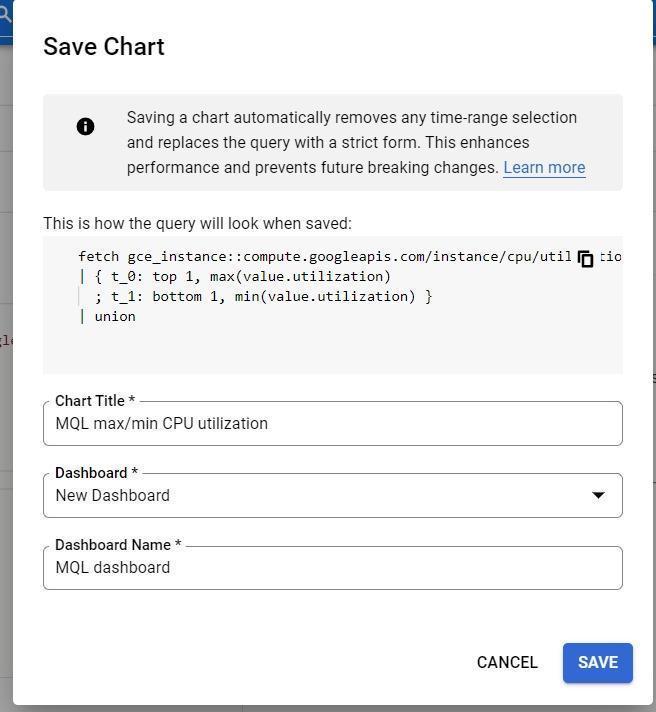The width and height of the screenshot is (656, 712).
Task: Open the New Dashboard selection box
Action: pos(333,495)
